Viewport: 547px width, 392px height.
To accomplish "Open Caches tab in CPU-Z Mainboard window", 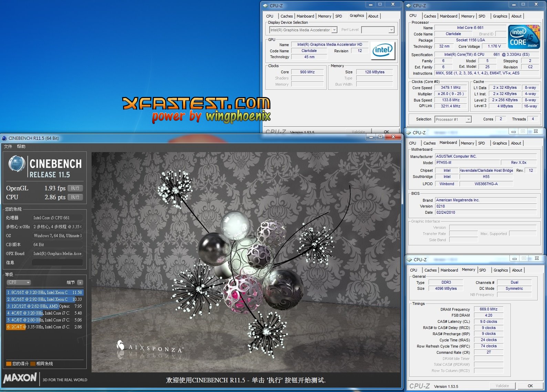I will [x=430, y=143].
